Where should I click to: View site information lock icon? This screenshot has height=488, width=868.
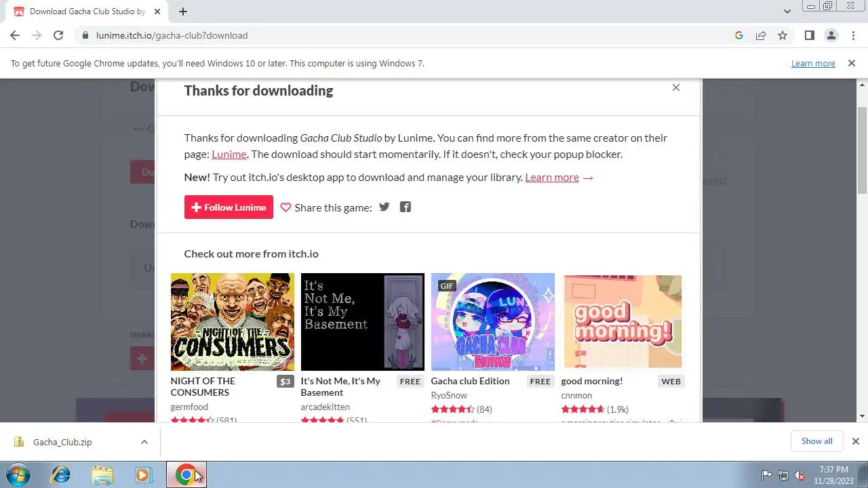coord(85,35)
